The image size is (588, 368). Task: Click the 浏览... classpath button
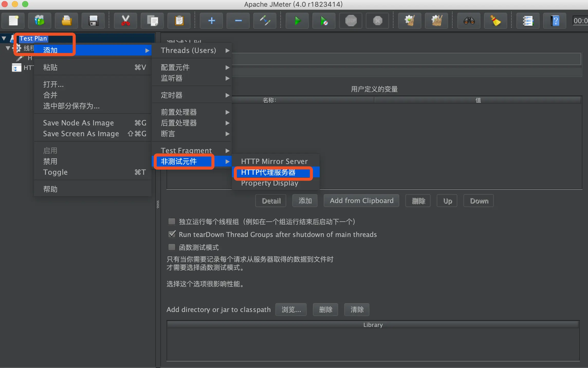pos(291,309)
